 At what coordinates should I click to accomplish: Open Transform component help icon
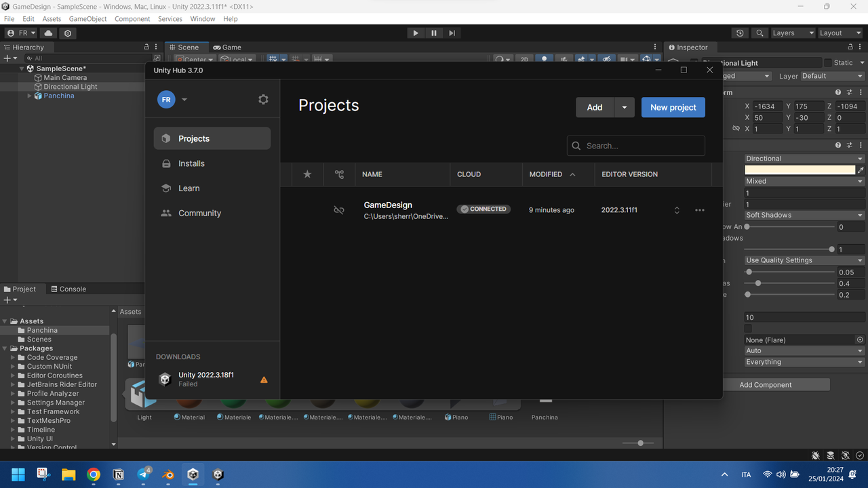click(x=838, y=92)
